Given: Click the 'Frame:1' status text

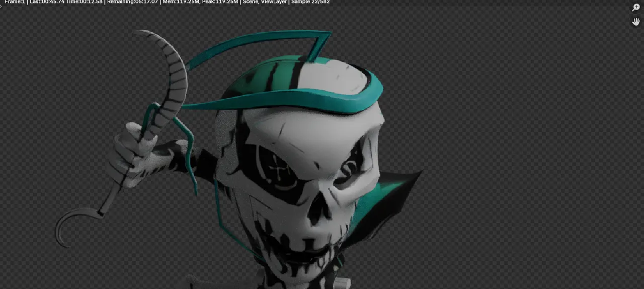Looking at the screenshot, I should (x=15, y=2).
